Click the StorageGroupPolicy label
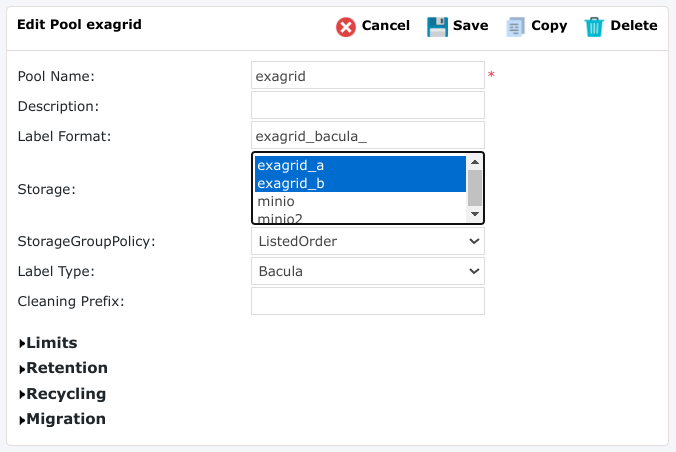Viewport: 676px width, 452px height. (x=86, y=242)
